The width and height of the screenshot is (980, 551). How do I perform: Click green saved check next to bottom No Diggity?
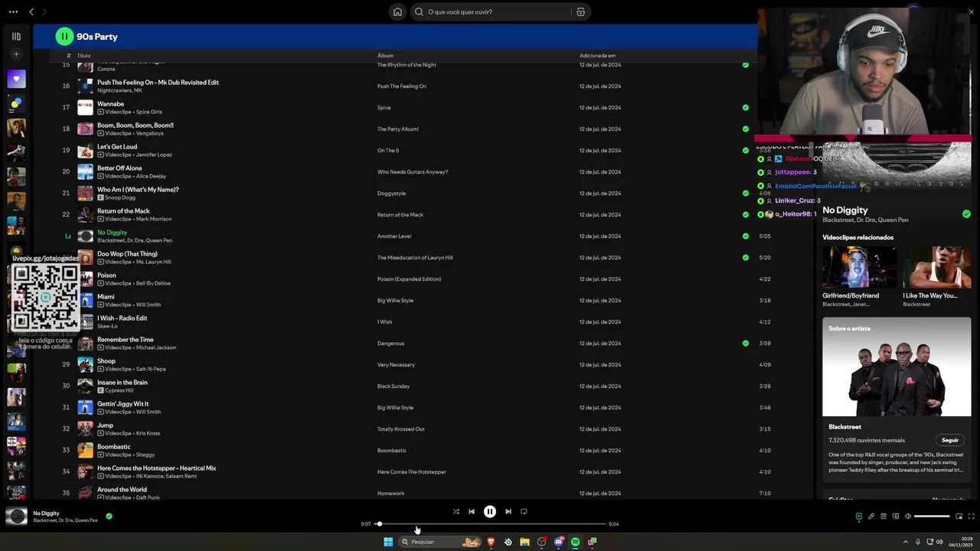click(109, 517)
